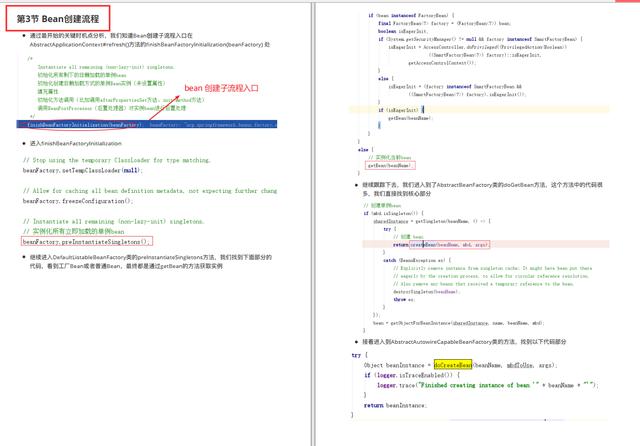Click "Object beanInstance =" in the try block
The width and height of the screenshot is (640, 446).
(x=397, y=365)
